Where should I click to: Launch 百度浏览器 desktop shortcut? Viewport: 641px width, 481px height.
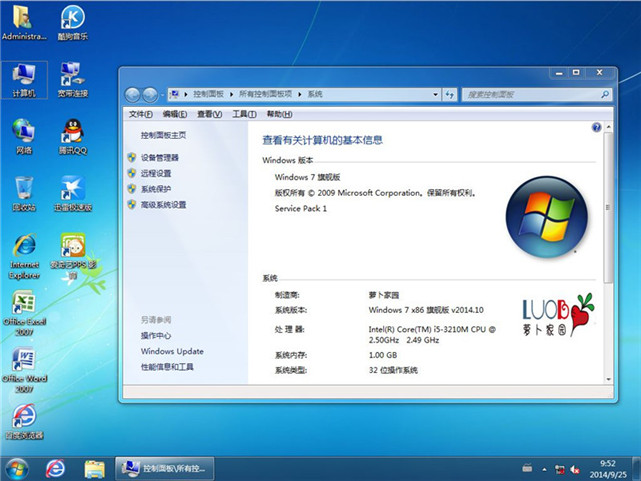pyautogui.click(x=24, y=422)
